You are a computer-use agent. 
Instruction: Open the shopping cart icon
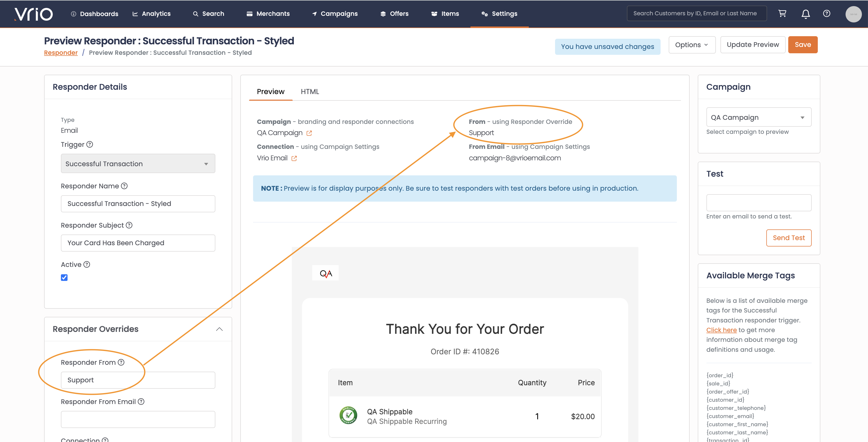tap(782, 14)
